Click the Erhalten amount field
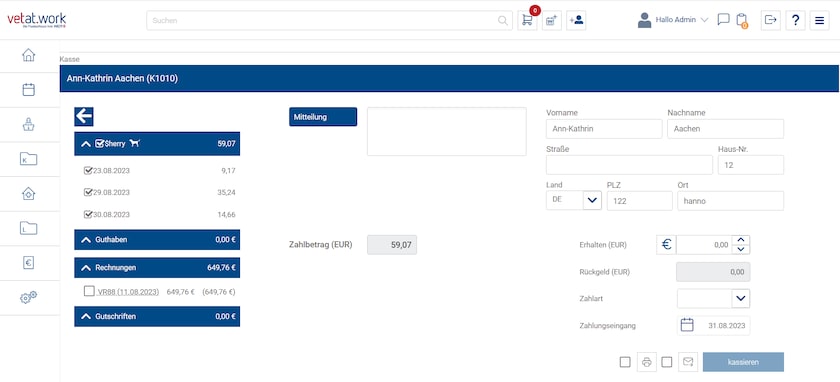The height and width of the screenshot is (382, 840). tap(704, 245)
